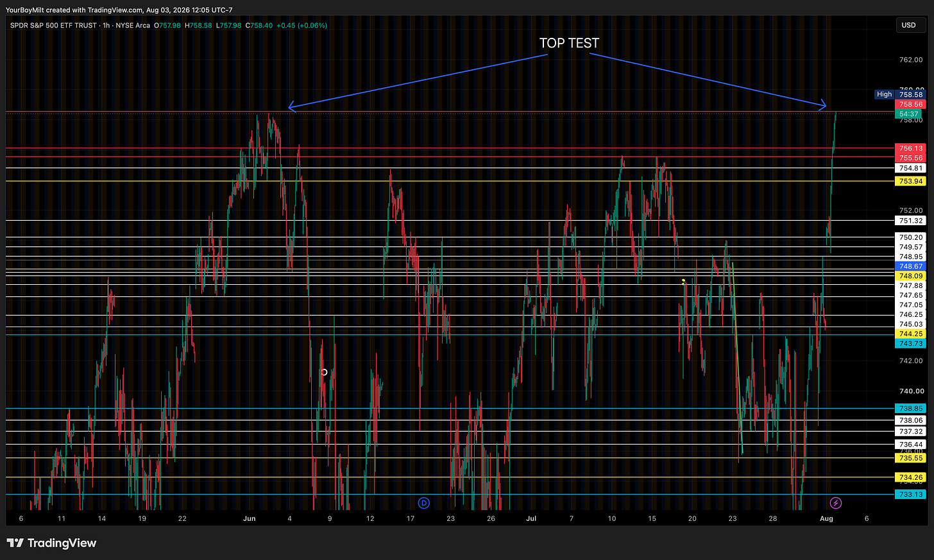Screen dimensions: 934x560
Task: Select the TOP TEST text annotation
Action: point(569,43)
